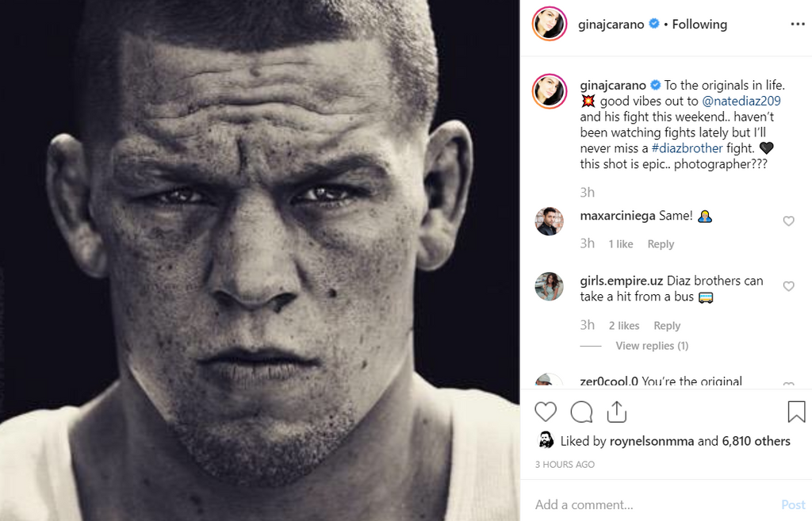Like the post with the heart icon
The image size is (812, 521).
tap(546, 412)
